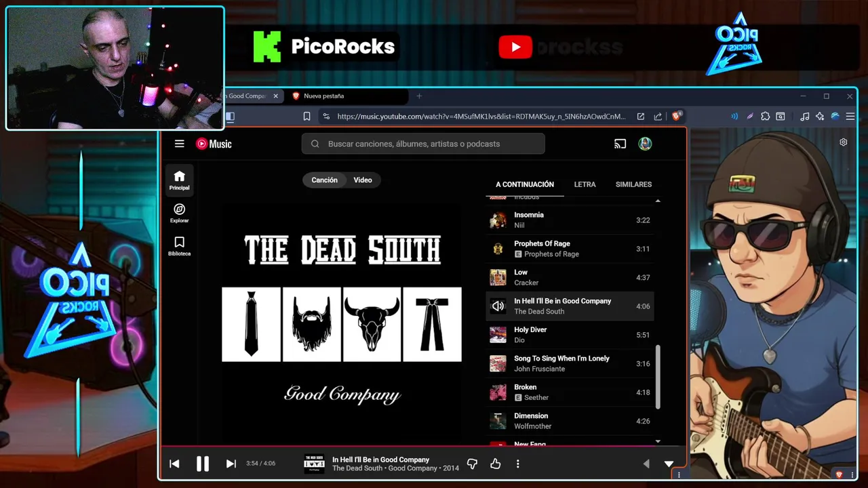The height and width of the screenshot is (488, 868).
Task: Close the Good Company tab
Action: (x=275, y=96)
